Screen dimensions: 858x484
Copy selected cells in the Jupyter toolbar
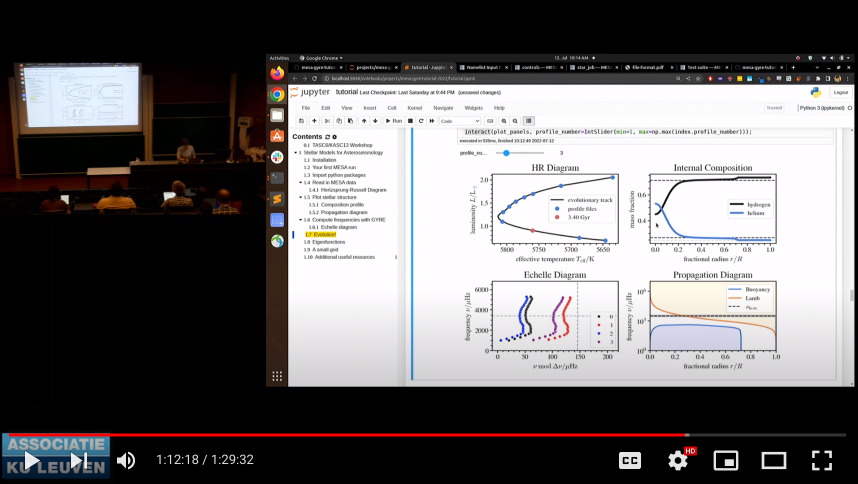339,121
